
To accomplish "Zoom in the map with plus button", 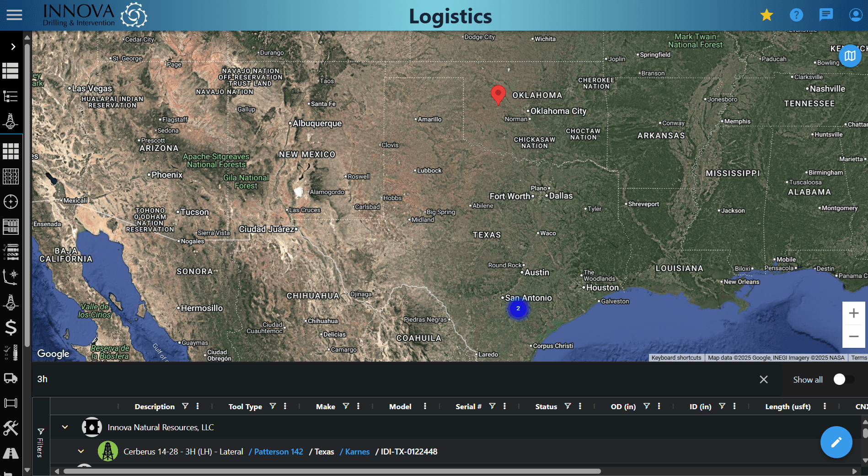I will 854,314.
